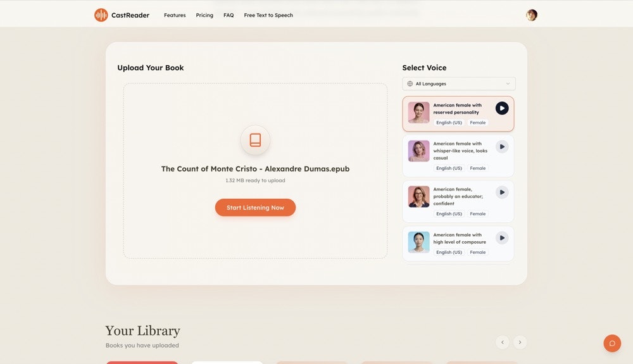This screenshot has width=633, height=364.
Task: Open the FAQ menu item
Action: pos(229,15)
